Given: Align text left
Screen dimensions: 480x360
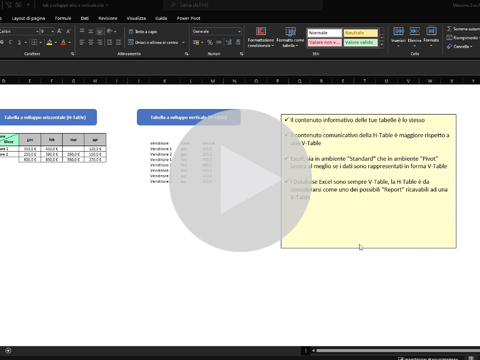Looking at the screenshot, I should tap(82, 42).
